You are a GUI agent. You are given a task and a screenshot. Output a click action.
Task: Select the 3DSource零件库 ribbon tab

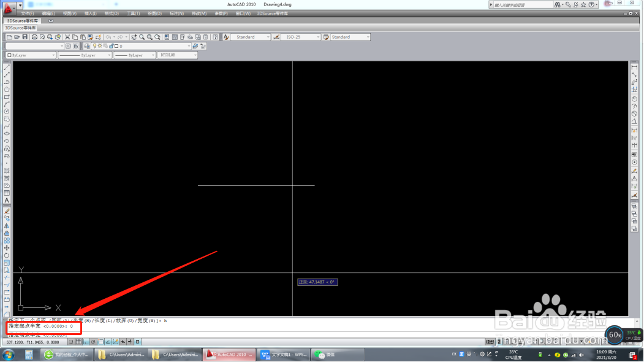23,21
